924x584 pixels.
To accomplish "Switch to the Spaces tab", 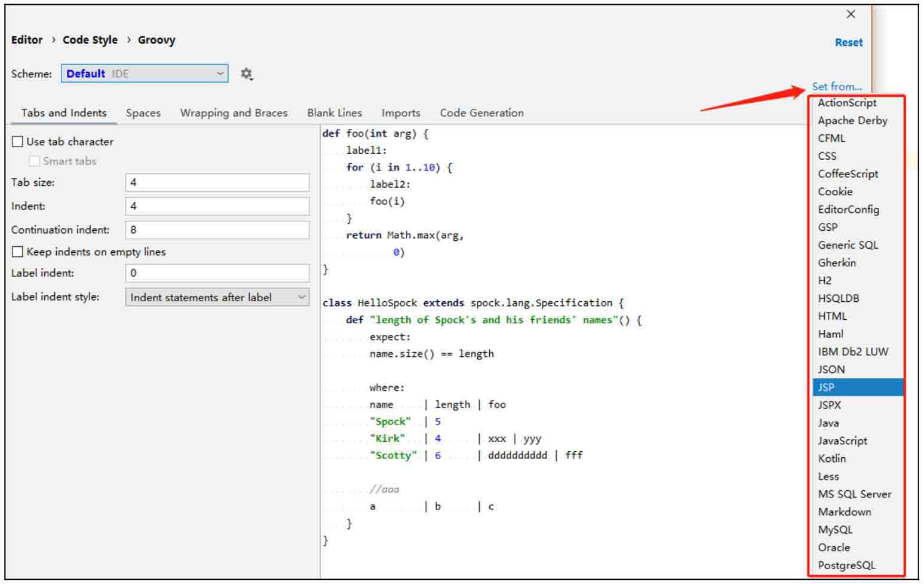I will point(143,113).
